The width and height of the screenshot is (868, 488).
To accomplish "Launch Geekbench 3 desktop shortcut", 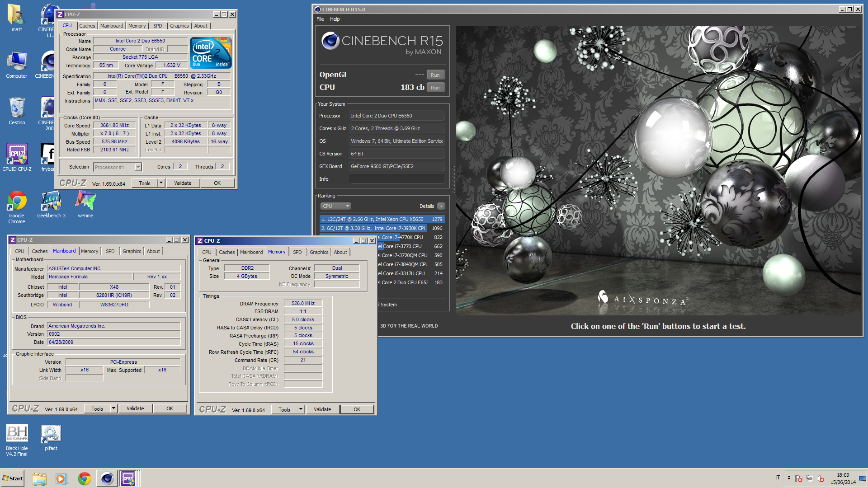I will tap(51, 204).
